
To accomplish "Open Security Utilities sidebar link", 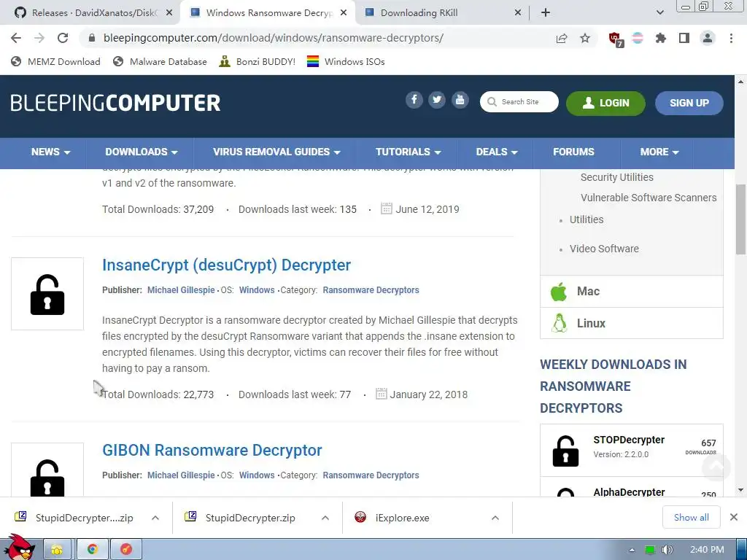I will click(617, 177).
